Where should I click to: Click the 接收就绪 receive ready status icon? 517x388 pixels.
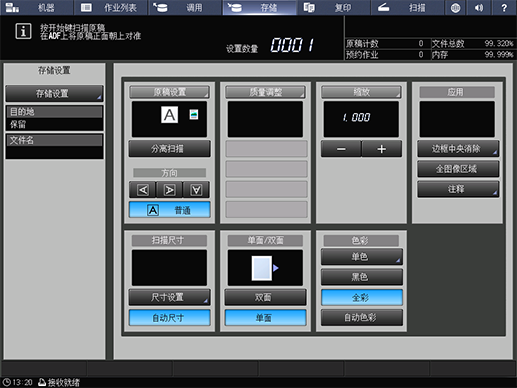click(x=42, y=382)
